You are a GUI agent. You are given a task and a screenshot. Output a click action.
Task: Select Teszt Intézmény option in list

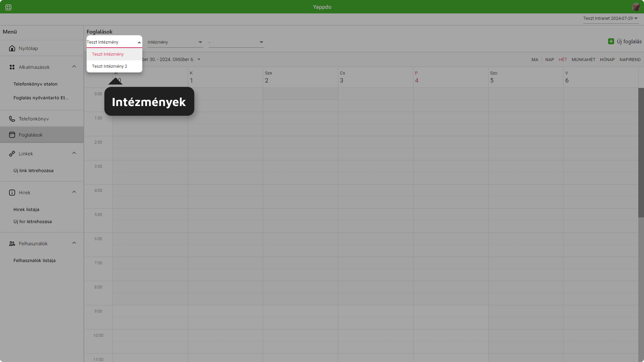[114, 54]
